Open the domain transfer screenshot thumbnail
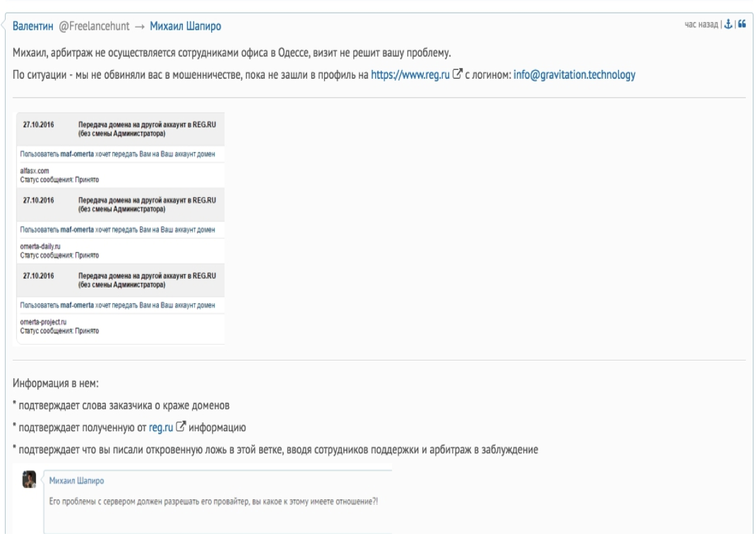756x534 pixels. coord(120,228)
